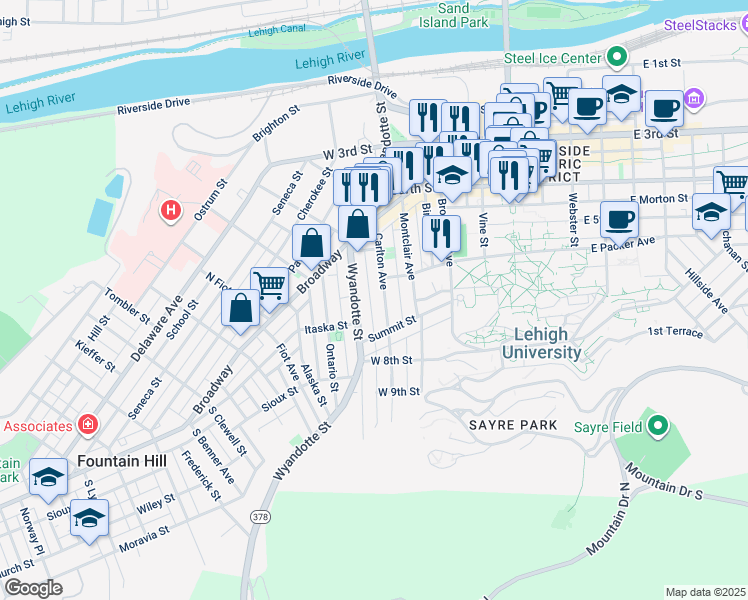Click the Lehigh University label

click(541, 343)
